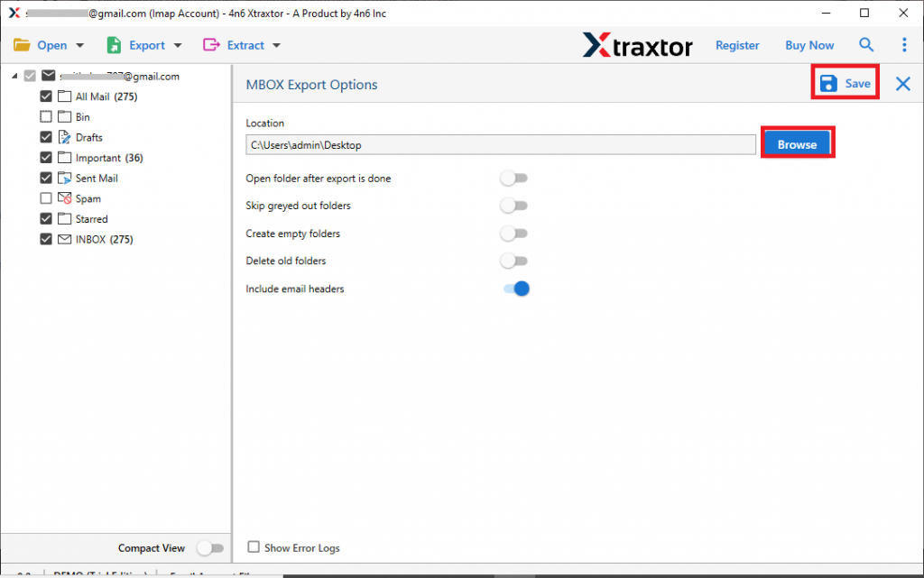Click the green Export icon
Screen dimensions: 924x578
[x=113, y=44]
